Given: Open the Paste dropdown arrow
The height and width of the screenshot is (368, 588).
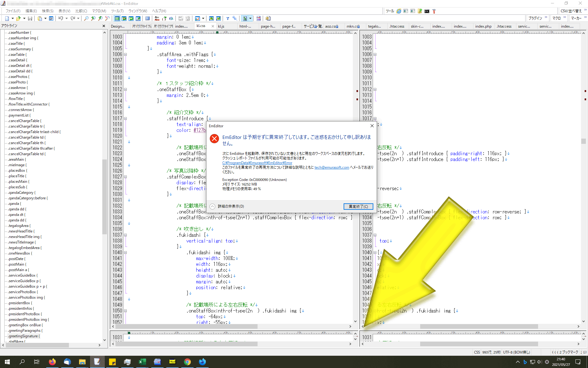Looking at the screenshot, I should pyautogui.click(x=45, y=18).
